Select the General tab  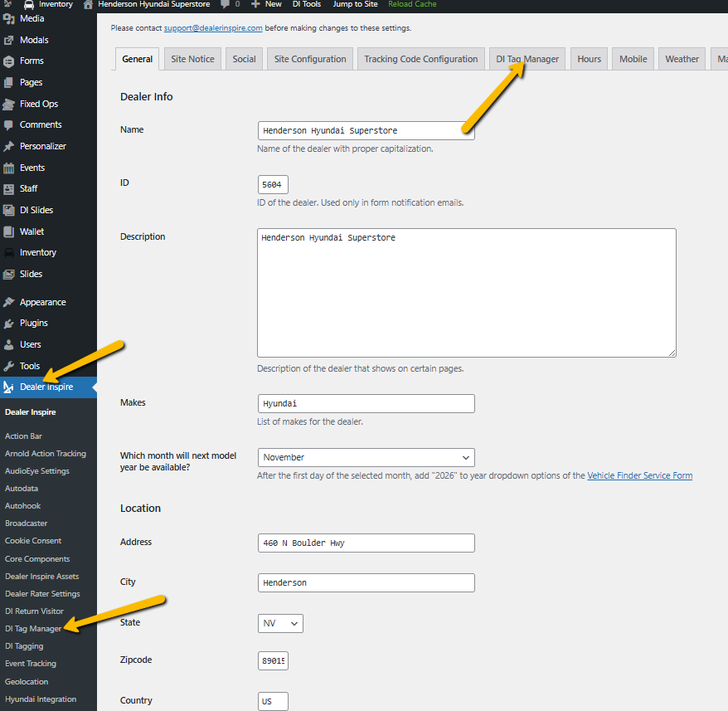click(x=137, y=59)
